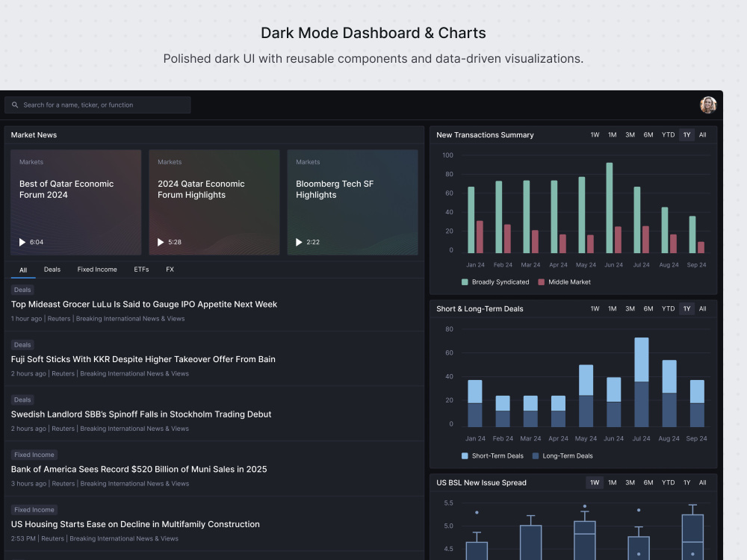Set US BSL New Issue Spread range to All
Screen dimensions: 747x560
point(703,482)
